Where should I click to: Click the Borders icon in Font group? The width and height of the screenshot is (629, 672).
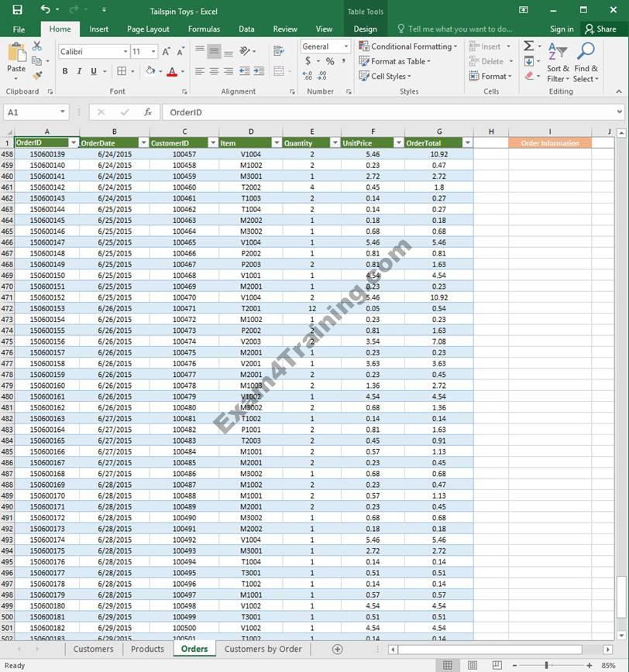click(x=122, y=71)
